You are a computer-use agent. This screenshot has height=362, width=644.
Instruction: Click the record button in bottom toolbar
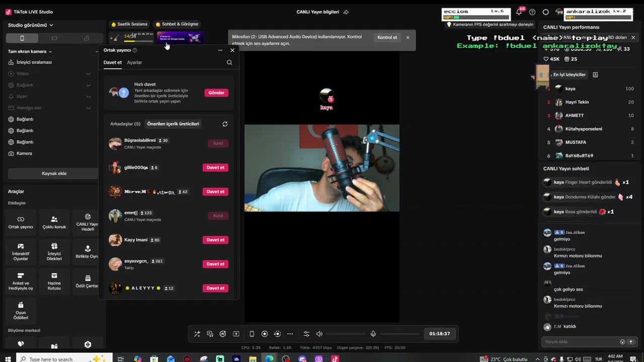pyautogui.click(x=265, y=334)
